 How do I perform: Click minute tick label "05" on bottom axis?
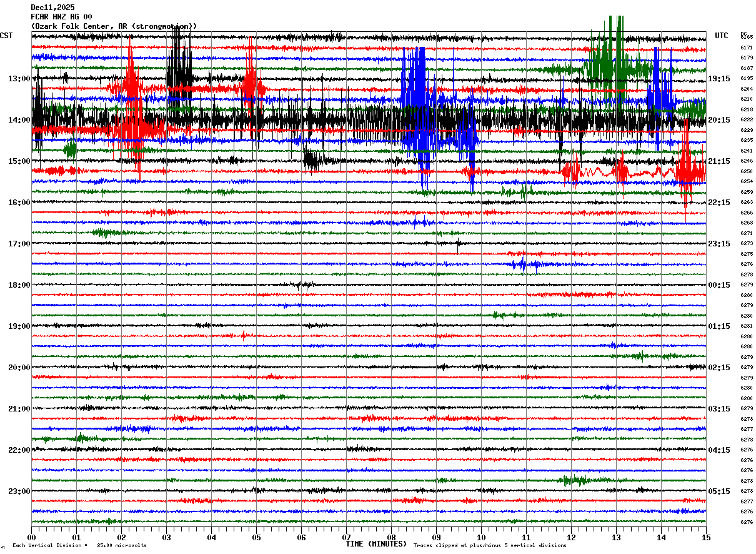(x=256, y=537)
